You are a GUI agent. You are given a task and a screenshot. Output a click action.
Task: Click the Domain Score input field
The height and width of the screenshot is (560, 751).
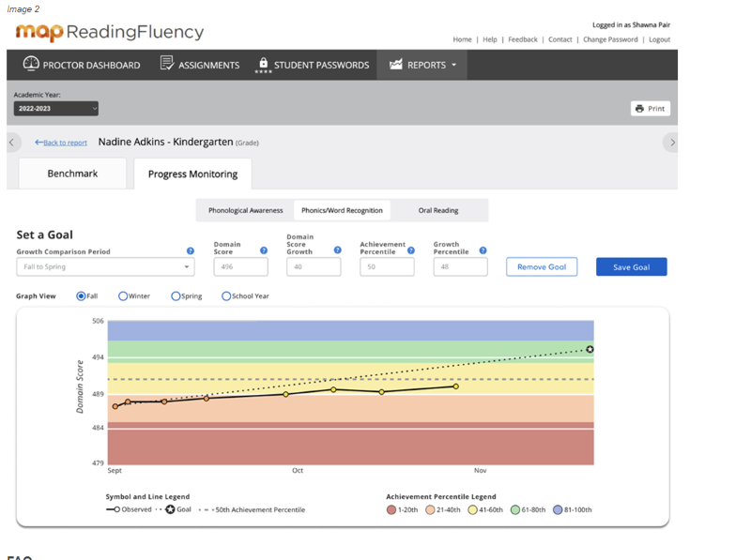point(240,267)
